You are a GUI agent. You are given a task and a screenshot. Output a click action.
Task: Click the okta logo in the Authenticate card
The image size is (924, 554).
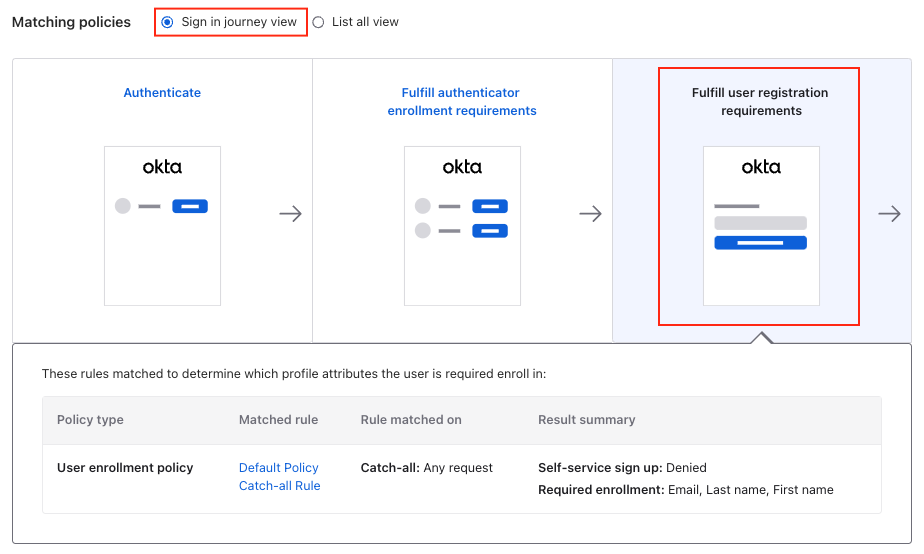click(x=162, y=167)
